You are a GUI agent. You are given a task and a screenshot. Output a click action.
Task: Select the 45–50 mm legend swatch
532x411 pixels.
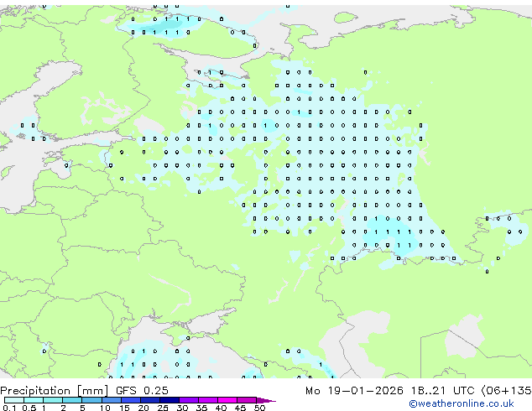tap(247, 400)
